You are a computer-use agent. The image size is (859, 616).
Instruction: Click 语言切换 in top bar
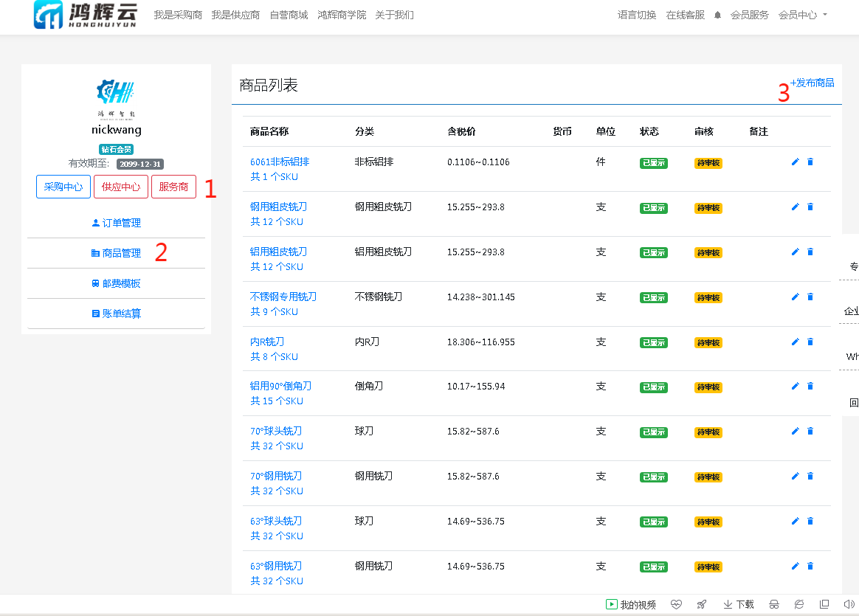click(x=637, y=15)
